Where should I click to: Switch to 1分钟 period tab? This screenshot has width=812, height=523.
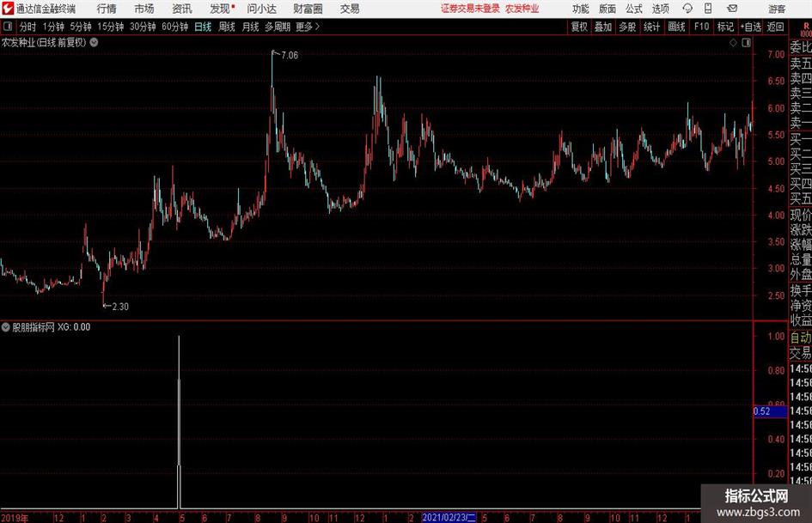[x=53, y=27]
